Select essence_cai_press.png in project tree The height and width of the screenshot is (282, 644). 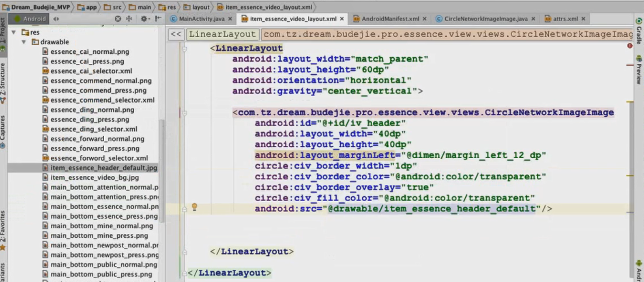pos(83,61)
